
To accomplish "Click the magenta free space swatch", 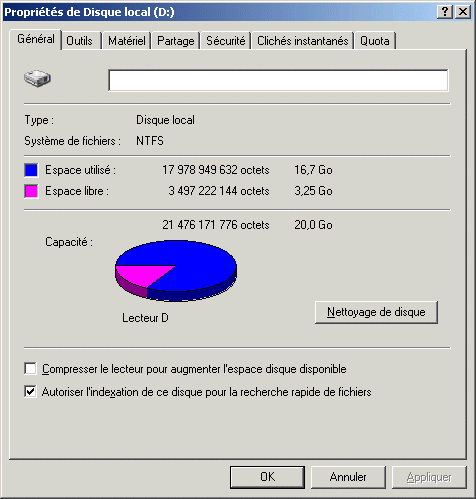I will point(31,191).
